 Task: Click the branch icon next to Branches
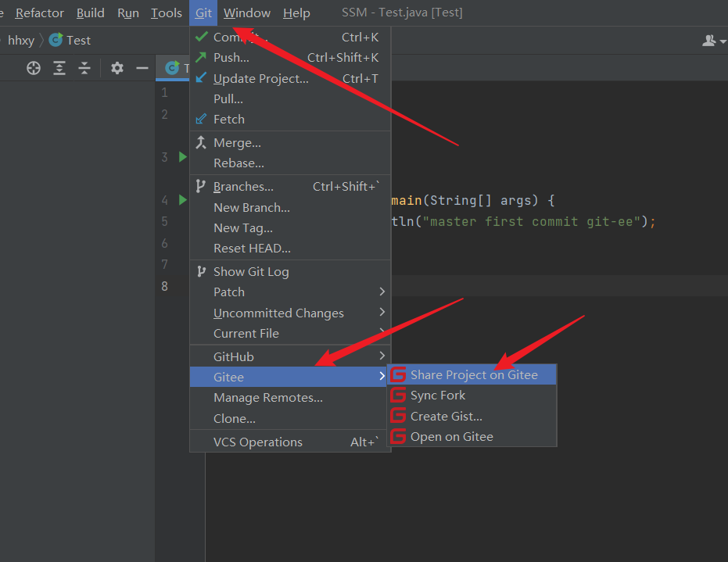[x=200, y=186]
